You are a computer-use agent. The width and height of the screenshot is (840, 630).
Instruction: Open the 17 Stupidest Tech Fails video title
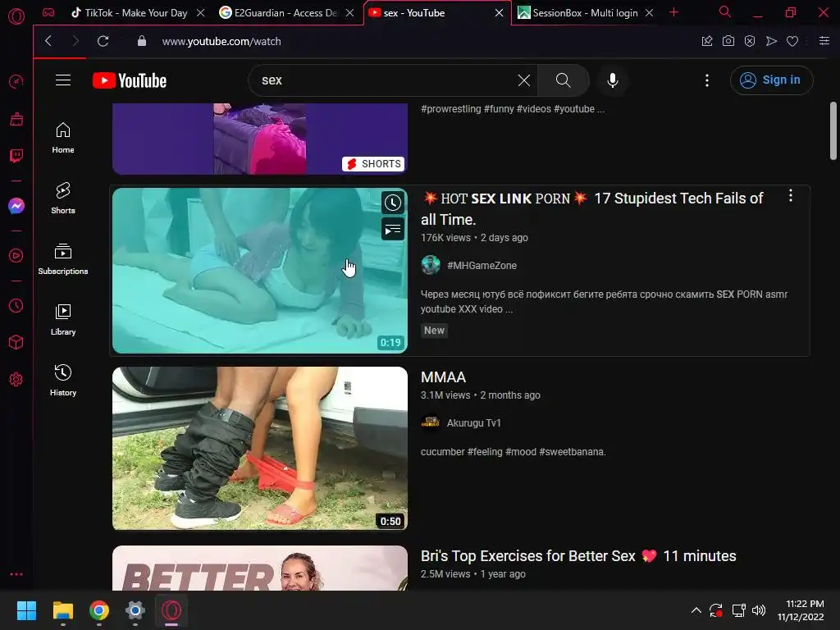pyautogui.click(x=592, y=209)
